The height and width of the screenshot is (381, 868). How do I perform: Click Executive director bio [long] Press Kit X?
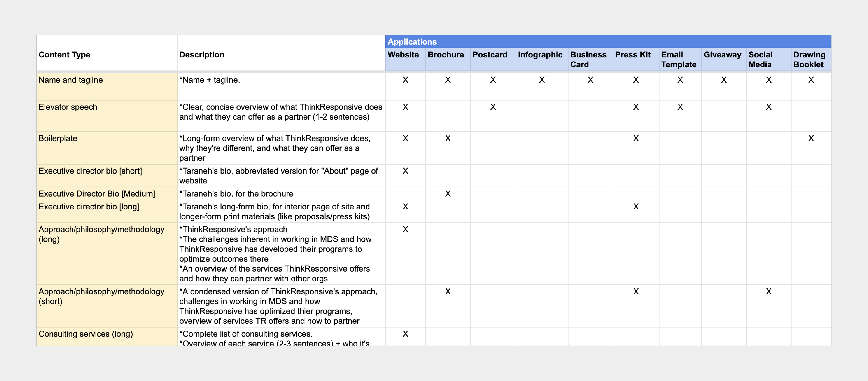click(x=635, y=207)
